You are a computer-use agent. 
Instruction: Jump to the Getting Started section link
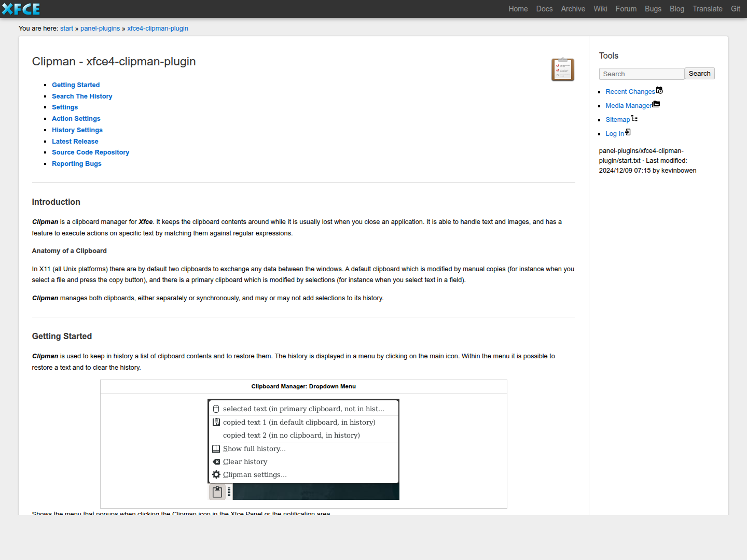pos(76,85)
